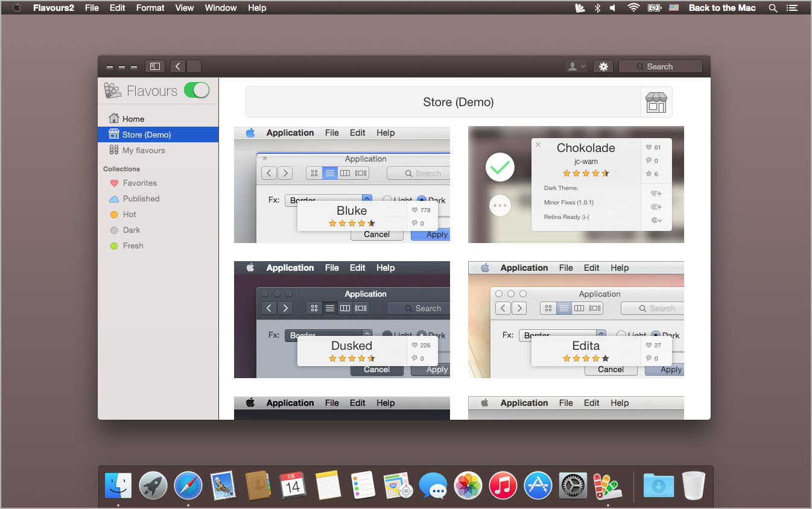Screen dimensions: 812x509
Task: Switch off the Flavours green toggle
Action: pyautogui.click(x=197, y=90)
